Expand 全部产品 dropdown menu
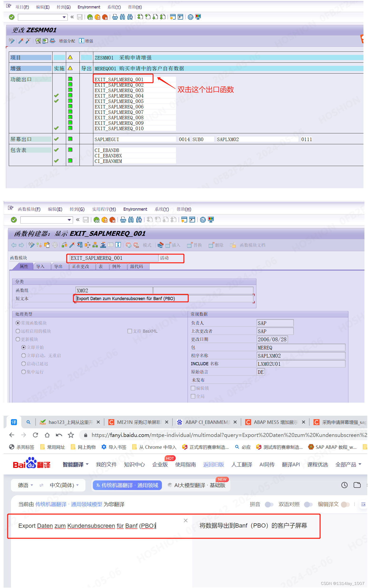Screen dimensions: 368x588 (348, 465)
